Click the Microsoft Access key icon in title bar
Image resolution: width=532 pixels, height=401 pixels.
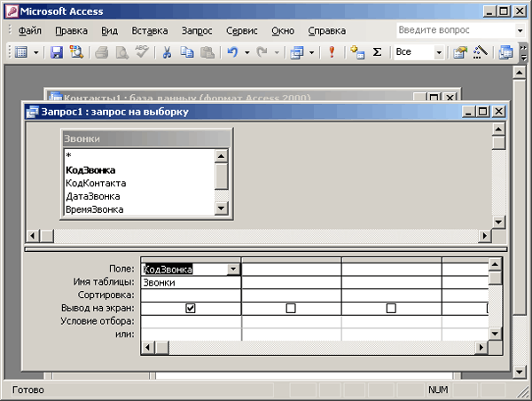[12, 12]
